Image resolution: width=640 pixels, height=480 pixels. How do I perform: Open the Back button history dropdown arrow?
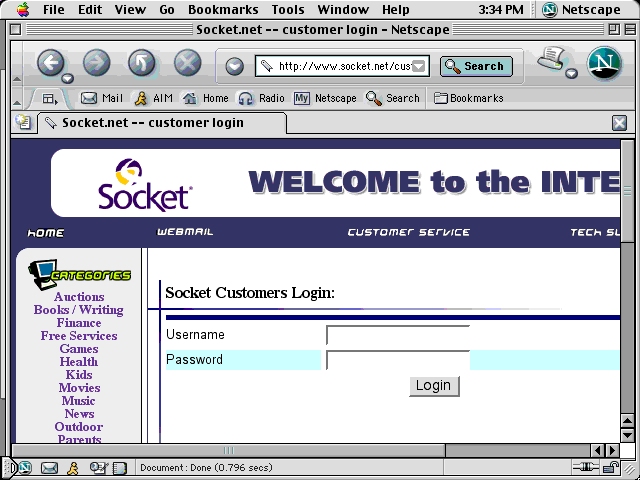pos(68,78)
